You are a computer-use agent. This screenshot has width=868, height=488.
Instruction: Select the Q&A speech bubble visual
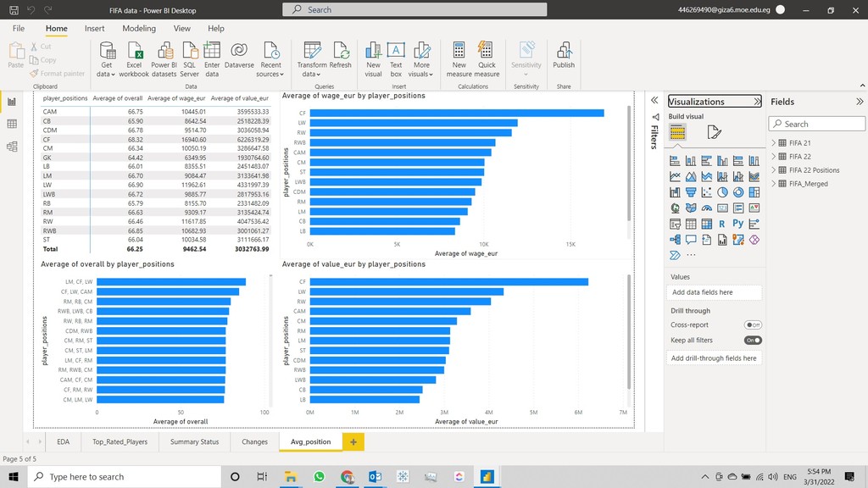pyautogui.click(x=691, y=240)
